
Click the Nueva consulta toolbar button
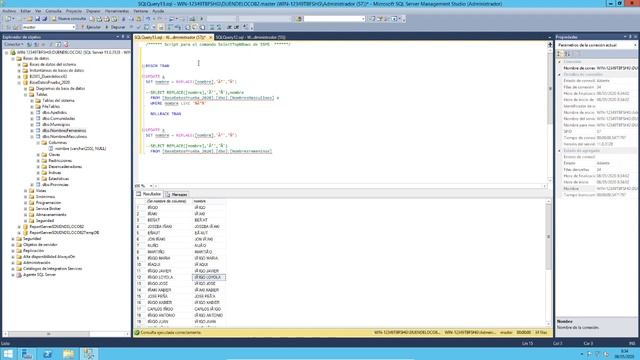69,19
